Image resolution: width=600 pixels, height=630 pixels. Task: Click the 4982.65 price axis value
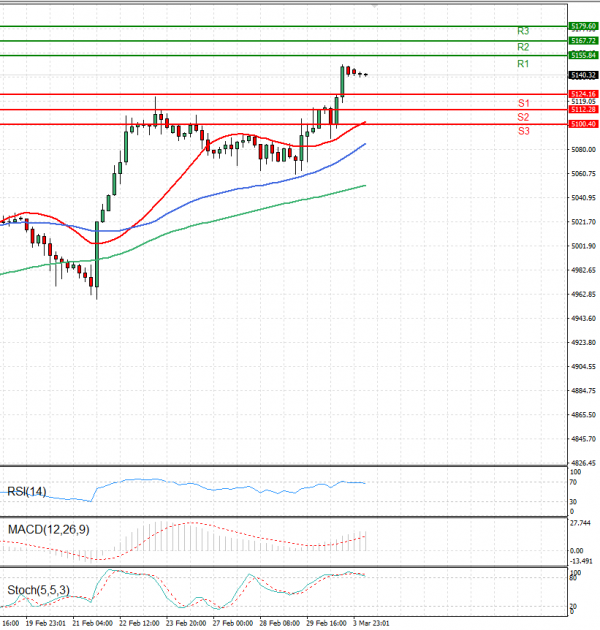[584, 270]
